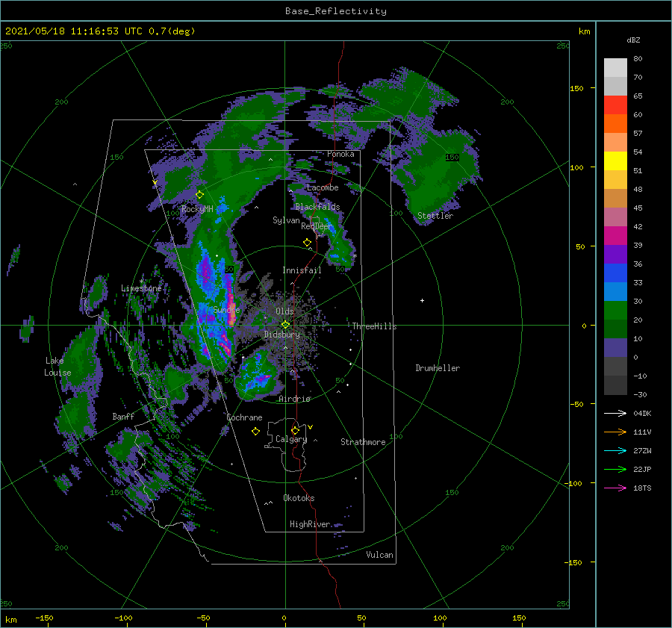The width and height of the screenshot is (672, 628).
Task: Click the dBZ legend heading
Action: point(633,40)
